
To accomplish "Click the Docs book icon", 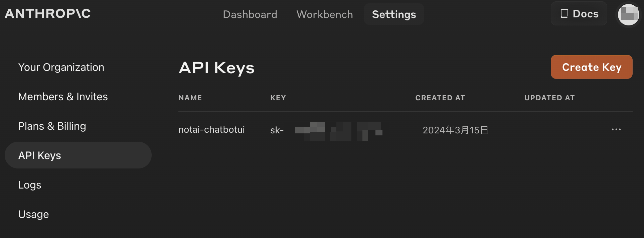I will point(565,14).
